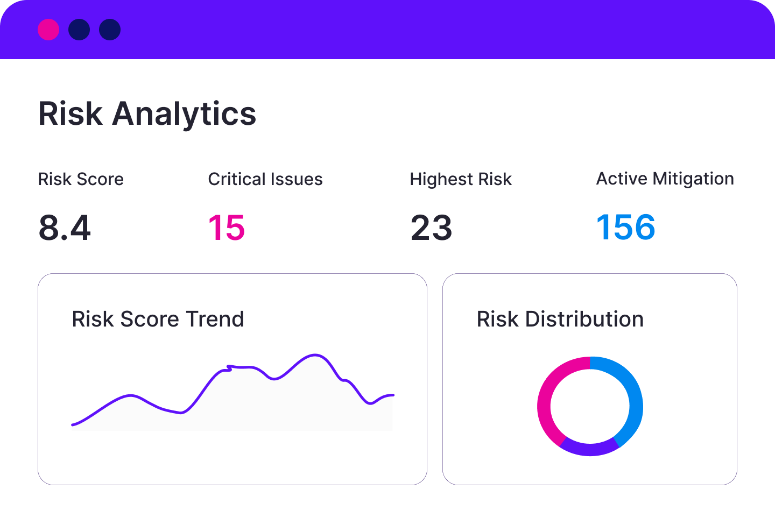The image size is (775, 532).
Task: Select the purple segment of the donut chart
Action: [x=590, y=449]
